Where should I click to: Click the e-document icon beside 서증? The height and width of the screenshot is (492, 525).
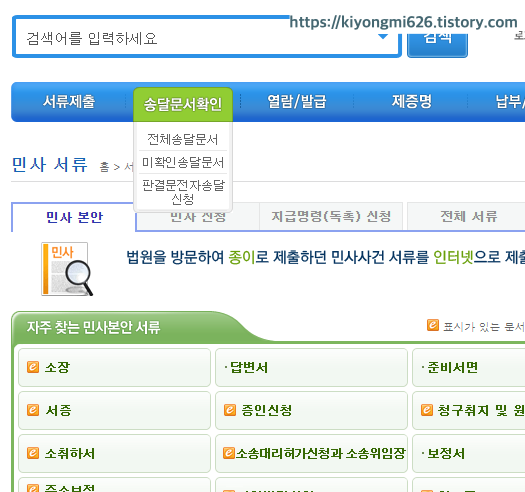(x=33, y=410)
